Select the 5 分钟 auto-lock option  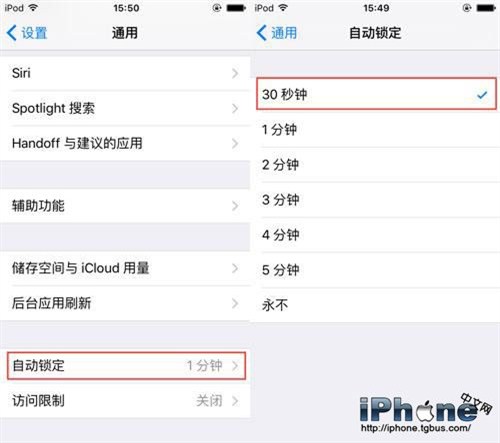(377, 270)
